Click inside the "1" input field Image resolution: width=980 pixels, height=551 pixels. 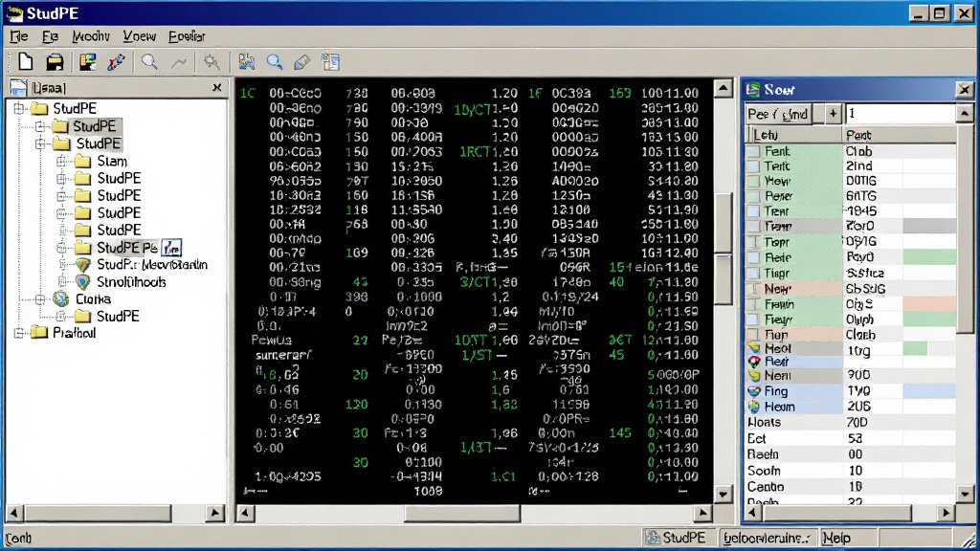(900, 114)
